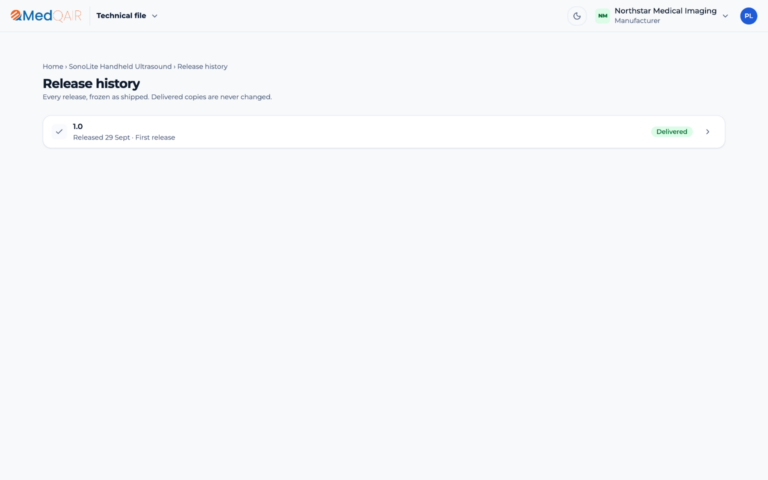Open SonoLite Handheld Ultrasound breadcrumb link
Viewport: 768px width, 480px height.
[120, 67]
